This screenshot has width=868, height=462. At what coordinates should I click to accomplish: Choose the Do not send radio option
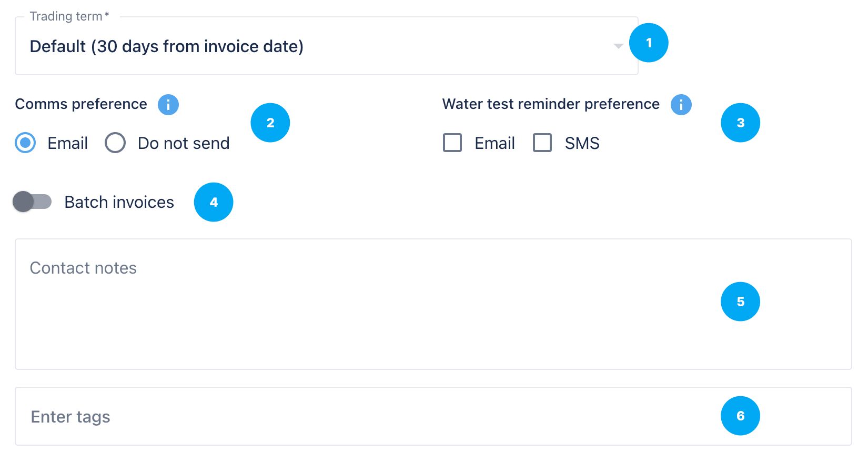pos(115,143)
